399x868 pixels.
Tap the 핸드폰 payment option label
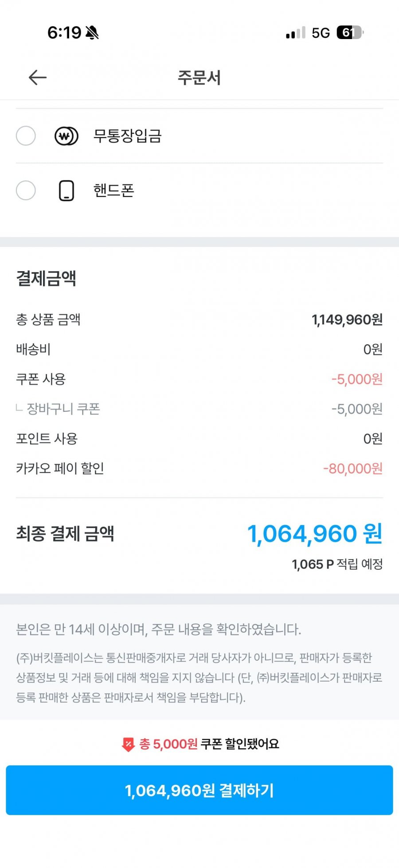(113, 191)
